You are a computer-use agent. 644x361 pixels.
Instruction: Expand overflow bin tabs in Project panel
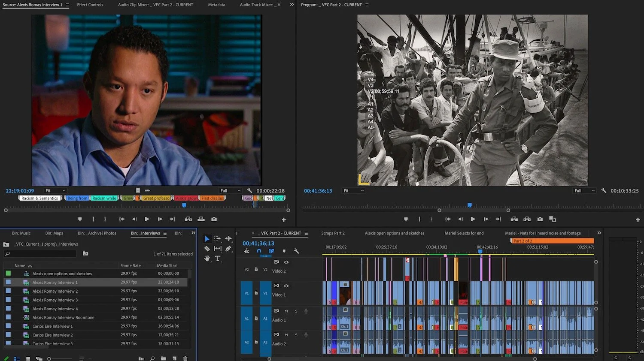click(x=193, y=233)
